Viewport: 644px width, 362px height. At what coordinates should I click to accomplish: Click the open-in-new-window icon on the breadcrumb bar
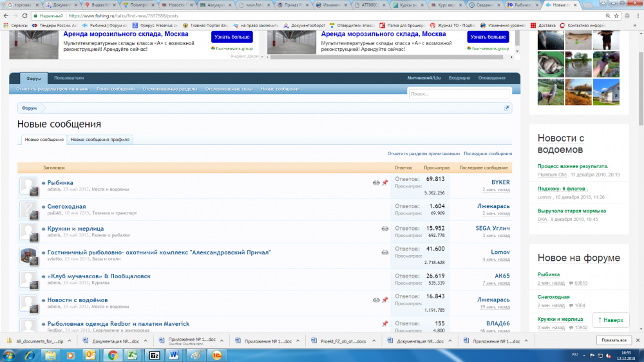506,108
